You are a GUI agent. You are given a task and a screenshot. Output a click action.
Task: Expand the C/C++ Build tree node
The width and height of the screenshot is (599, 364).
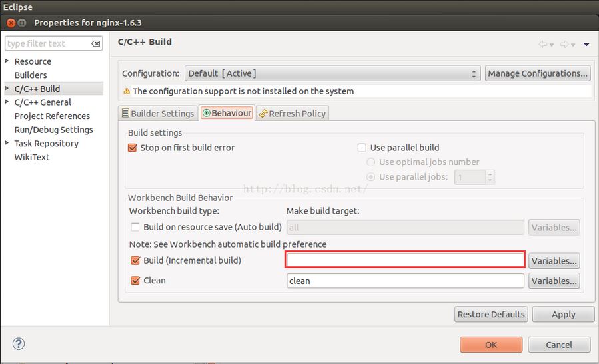coord(7,88)
